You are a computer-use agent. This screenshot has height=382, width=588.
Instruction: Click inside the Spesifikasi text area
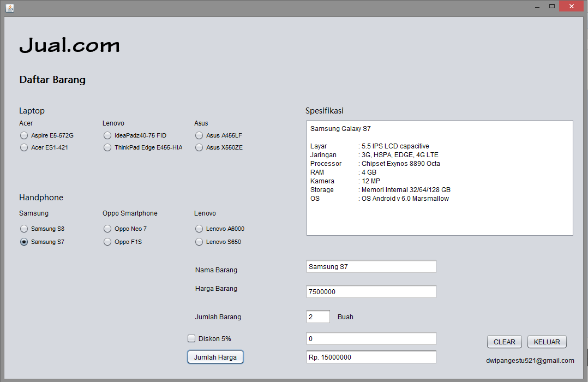coord(440,178)
